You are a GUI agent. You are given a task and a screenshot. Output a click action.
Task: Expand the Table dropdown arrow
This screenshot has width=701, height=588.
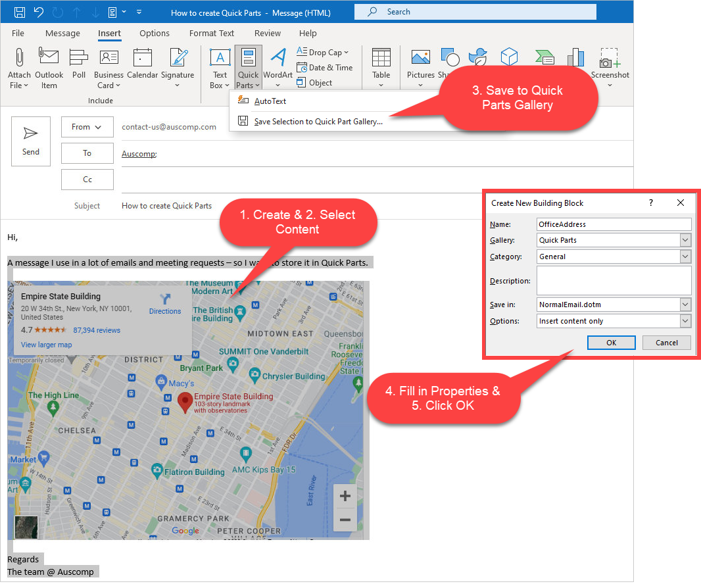(x=381, y=85)
